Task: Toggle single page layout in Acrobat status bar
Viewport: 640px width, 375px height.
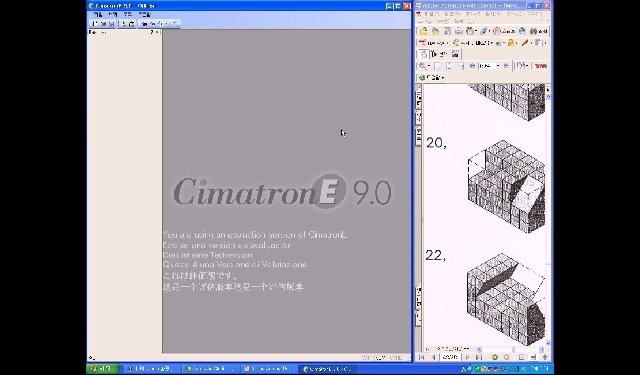Action: pos(522,357)
